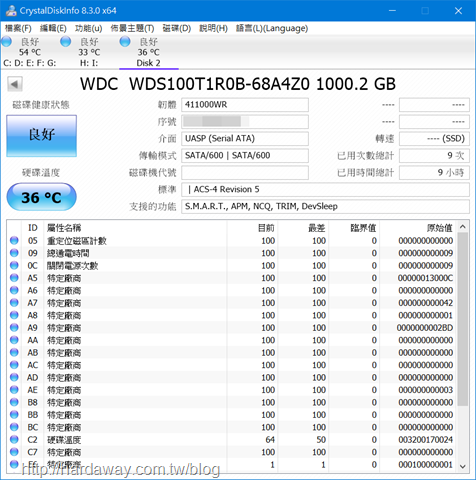
Task: Switch to the Disk 2 tab
Action: 149,52
